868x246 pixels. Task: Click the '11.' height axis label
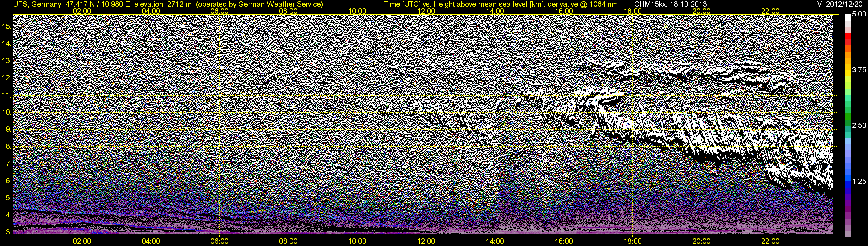[x=7, y=95]
